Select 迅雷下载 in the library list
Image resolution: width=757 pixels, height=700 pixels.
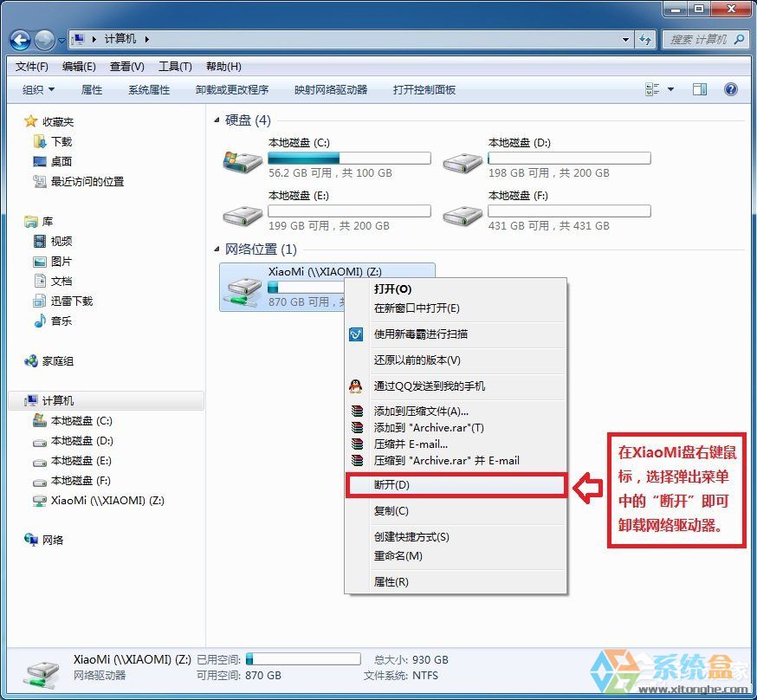(71, 301)
